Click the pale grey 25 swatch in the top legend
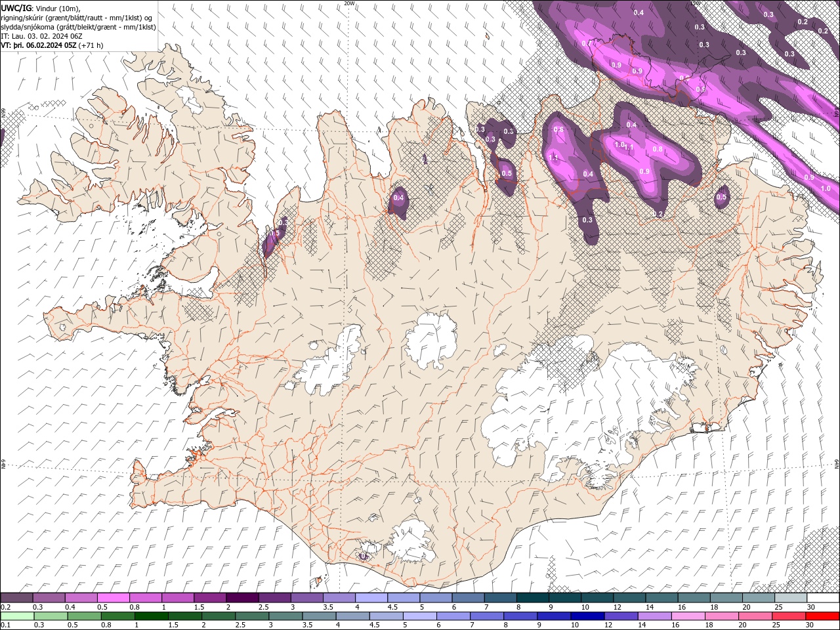The height and width of the screenshot is (630, 840). pos(790,598)
